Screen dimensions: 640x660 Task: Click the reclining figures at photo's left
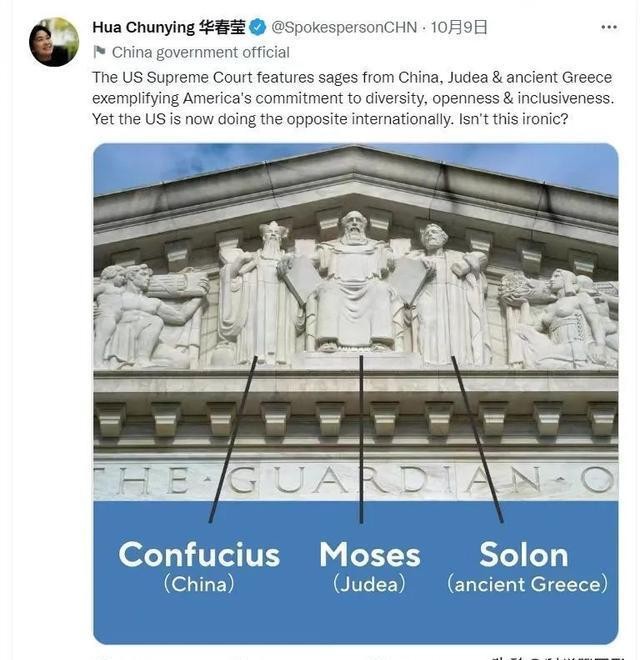point(149,316)
